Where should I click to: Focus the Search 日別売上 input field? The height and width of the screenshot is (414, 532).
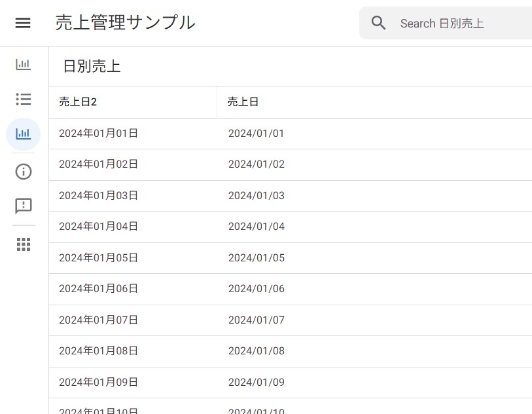458,24
